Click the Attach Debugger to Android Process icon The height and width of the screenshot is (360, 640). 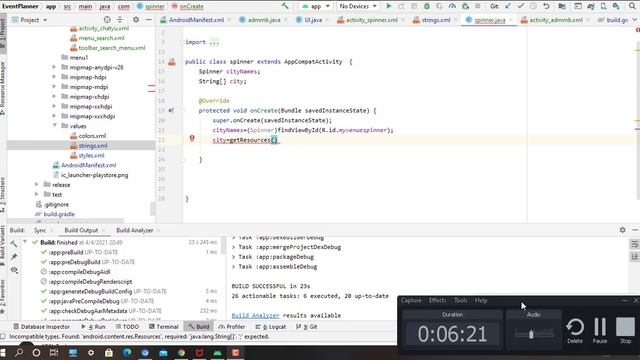[x=465, y=6]
